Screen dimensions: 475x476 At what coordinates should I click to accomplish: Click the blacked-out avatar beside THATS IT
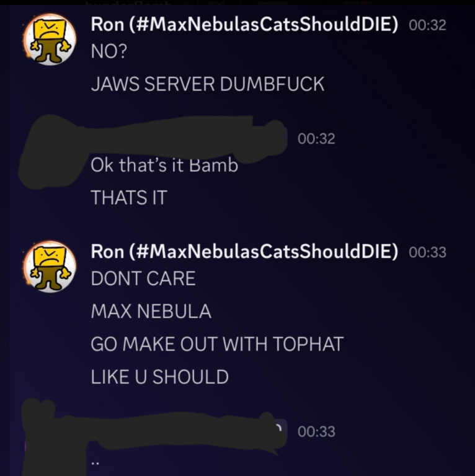click(50, 152)
